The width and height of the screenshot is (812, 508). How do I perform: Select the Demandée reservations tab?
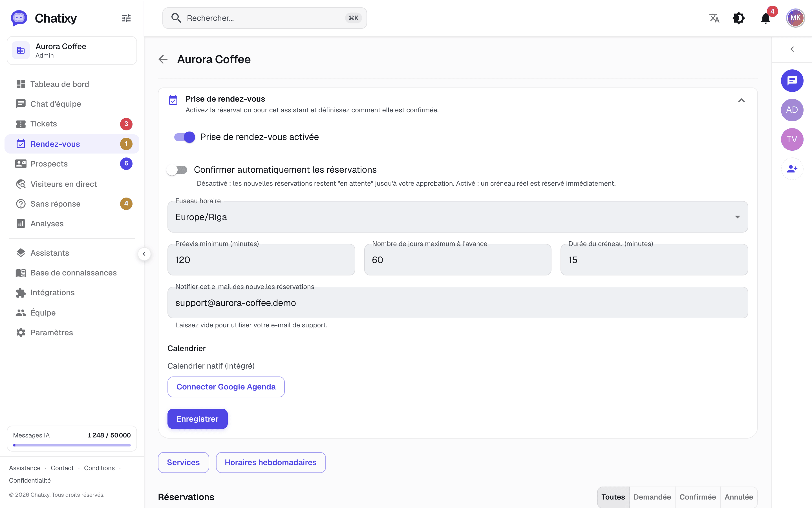(652, 497)
